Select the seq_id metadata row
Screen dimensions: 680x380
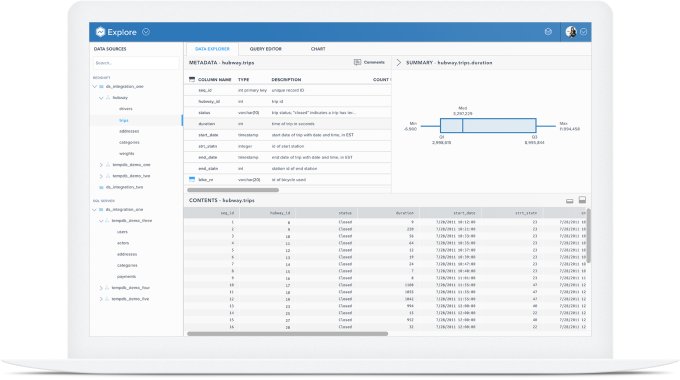[x=288, y=90]
